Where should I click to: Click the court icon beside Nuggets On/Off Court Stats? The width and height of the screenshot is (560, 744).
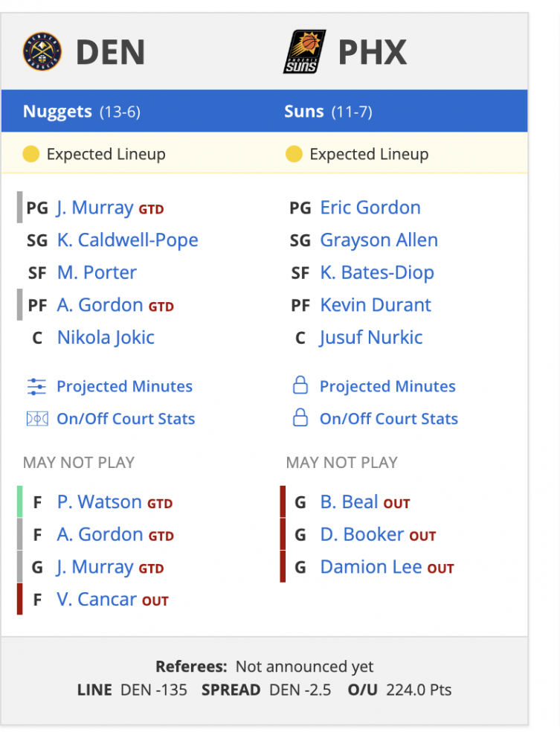(37, 419)
